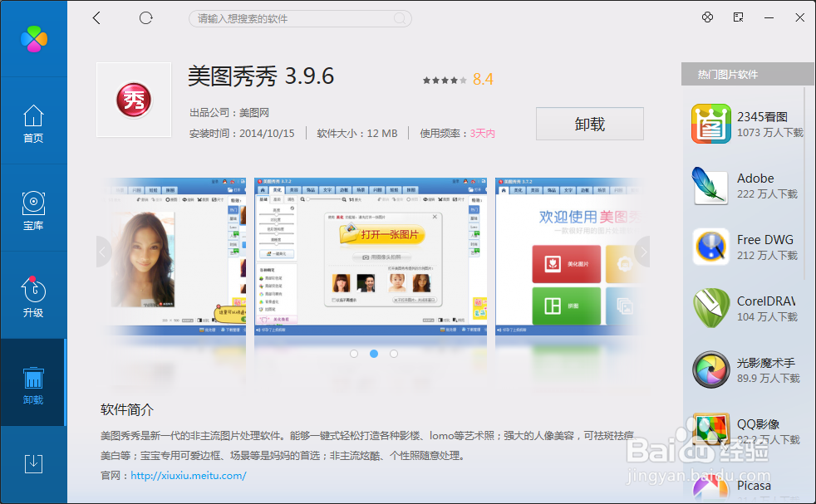Click the Picasa name text
The height and width of the screenshot is (504, 816).
[754, 486]
